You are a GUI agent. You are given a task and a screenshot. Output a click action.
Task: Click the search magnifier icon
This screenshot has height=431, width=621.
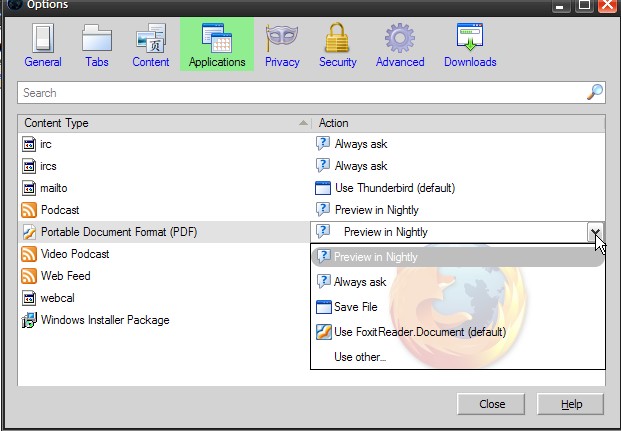(x=594, y=92)
